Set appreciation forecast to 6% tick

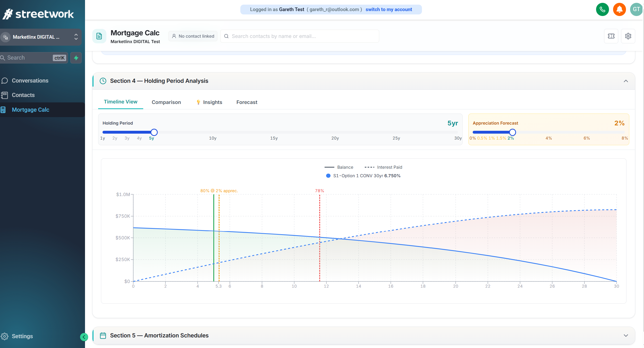pos(587,138)
